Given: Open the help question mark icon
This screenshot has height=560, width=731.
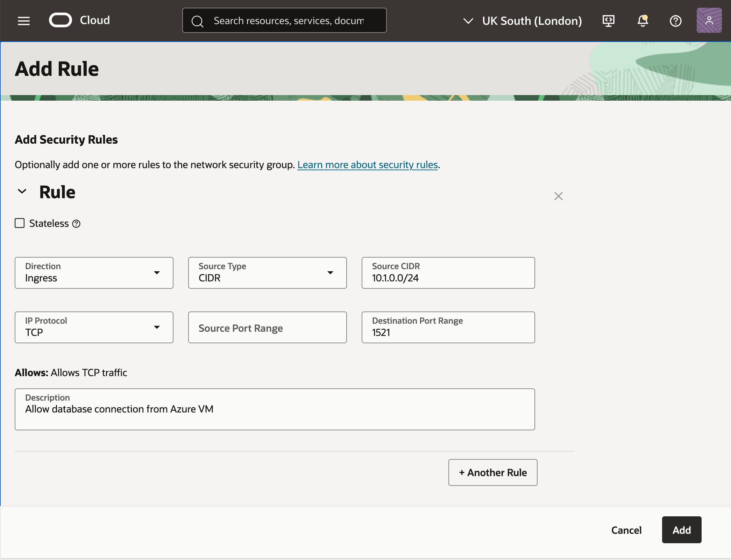Looking at the screenshot, I should click(x=675, y=21).
